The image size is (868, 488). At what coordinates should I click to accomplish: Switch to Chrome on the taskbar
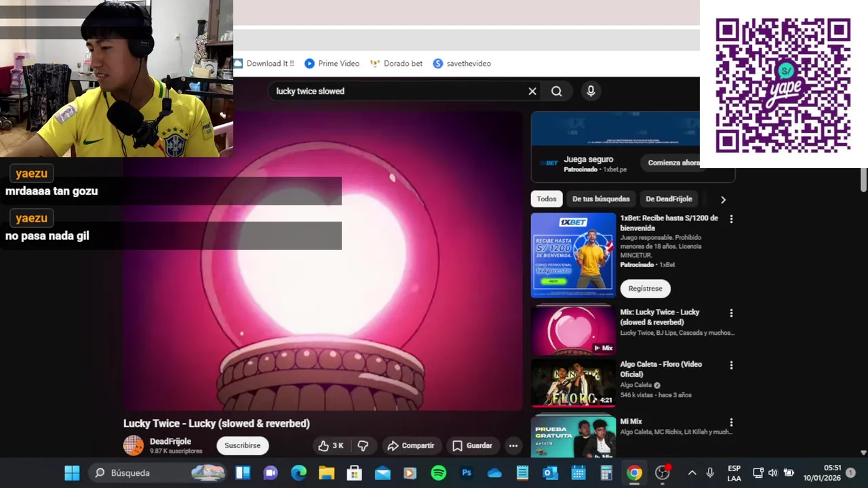point(634,473)
